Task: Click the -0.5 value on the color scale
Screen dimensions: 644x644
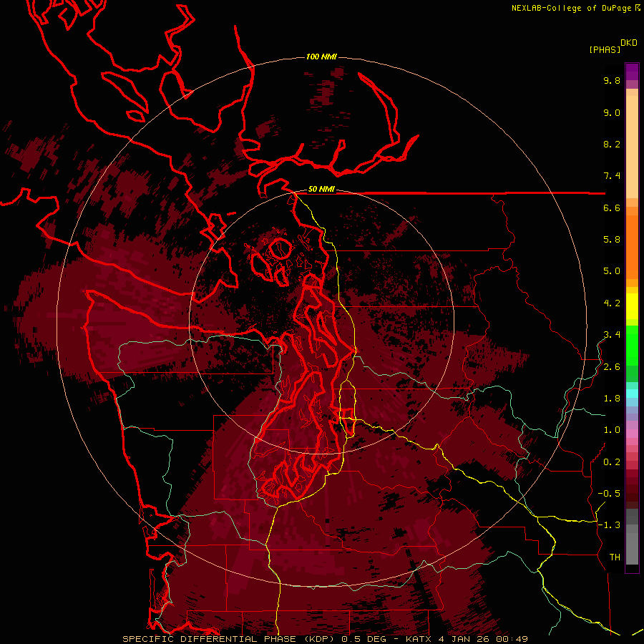Action: tap(609, 494)
